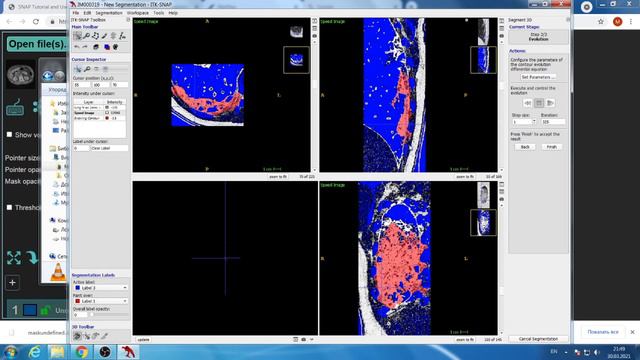Select the 3D spray can tool in 3D Toolbar
The image size is (640, 360).
(96, 336)
